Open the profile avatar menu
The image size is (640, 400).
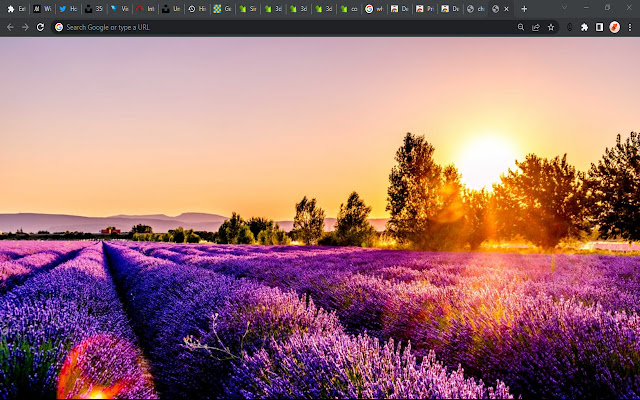click(x=614, y=27)
